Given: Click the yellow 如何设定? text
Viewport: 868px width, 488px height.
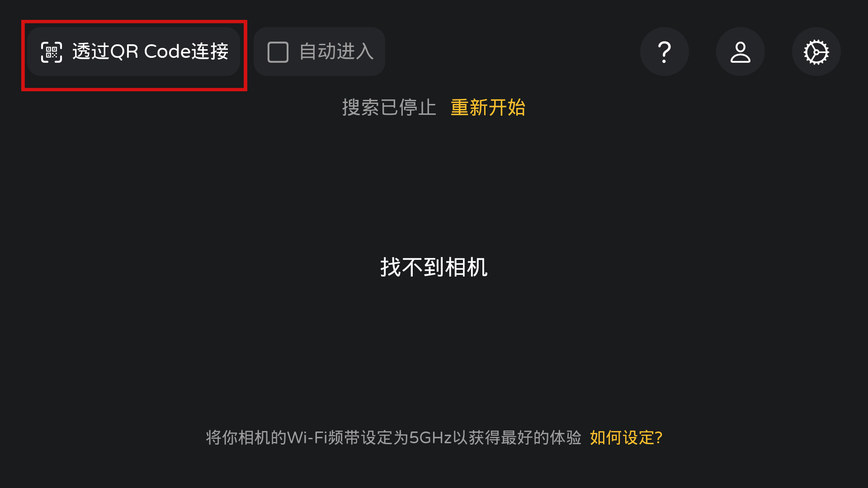Looking at the screenshot, I should point(626,437).
